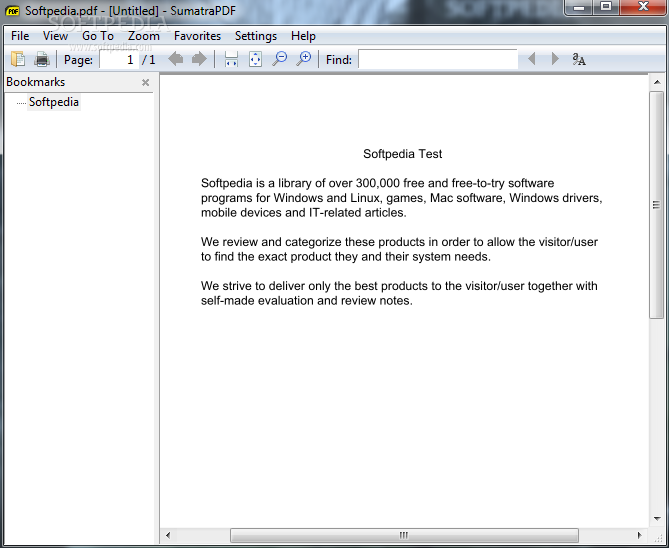Click the "Bookmarks" panel title
Image resolution: width=669 pixels, height=548 pixels.
click(36, 82)
